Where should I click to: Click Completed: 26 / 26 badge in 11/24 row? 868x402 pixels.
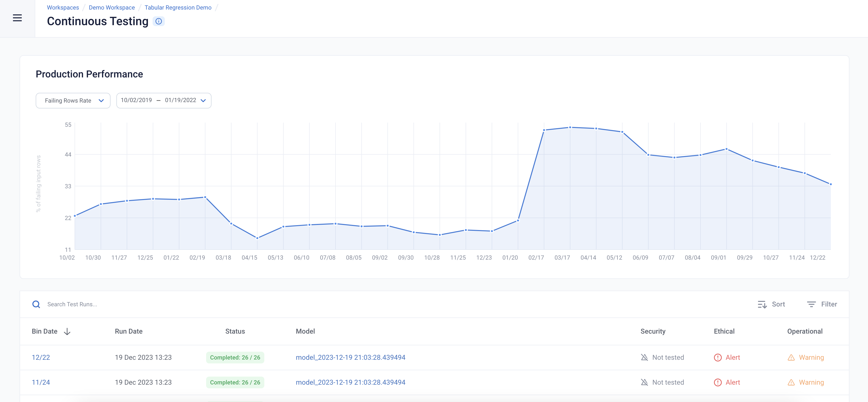point(235,382)
